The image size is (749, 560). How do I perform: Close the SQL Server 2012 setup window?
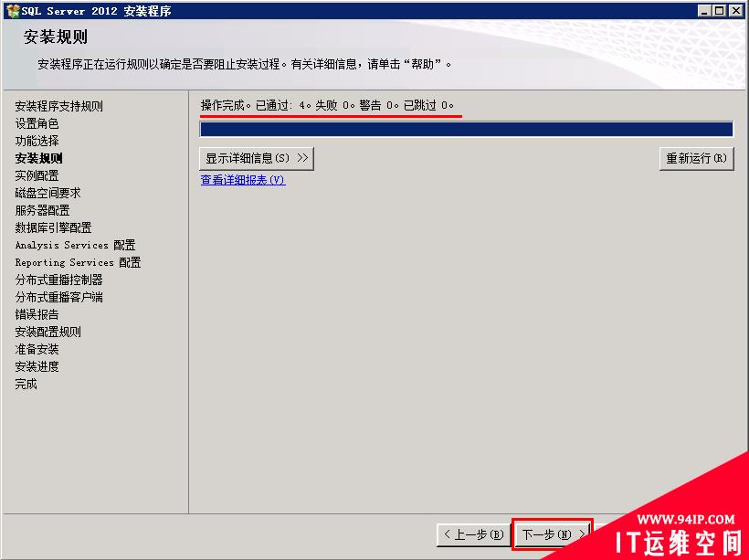735,11
